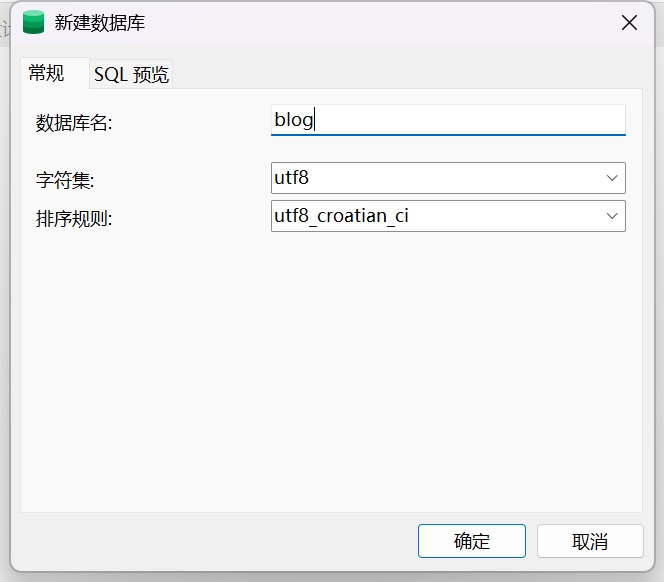
Task: Click empty space right of blog text in name field
Action: 470,120
